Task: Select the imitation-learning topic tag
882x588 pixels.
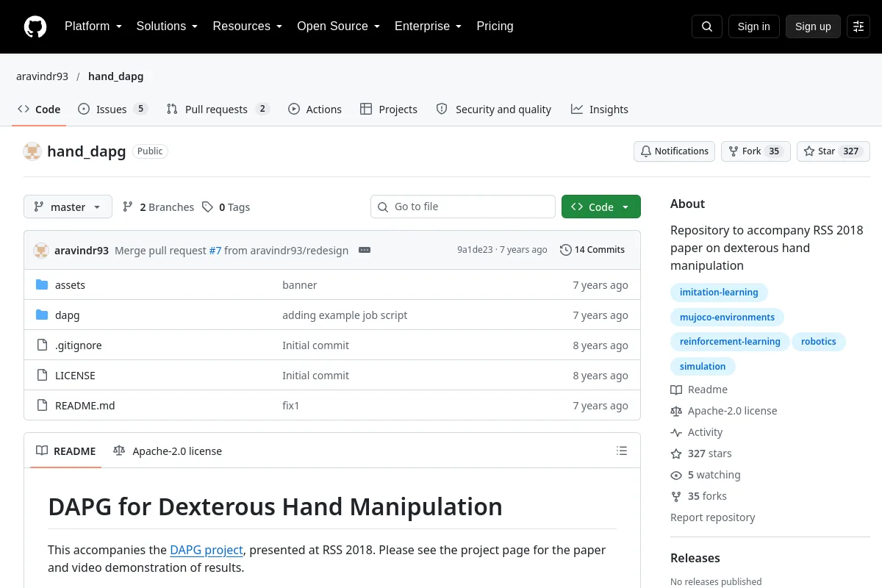Action: [x=719, y=293]
